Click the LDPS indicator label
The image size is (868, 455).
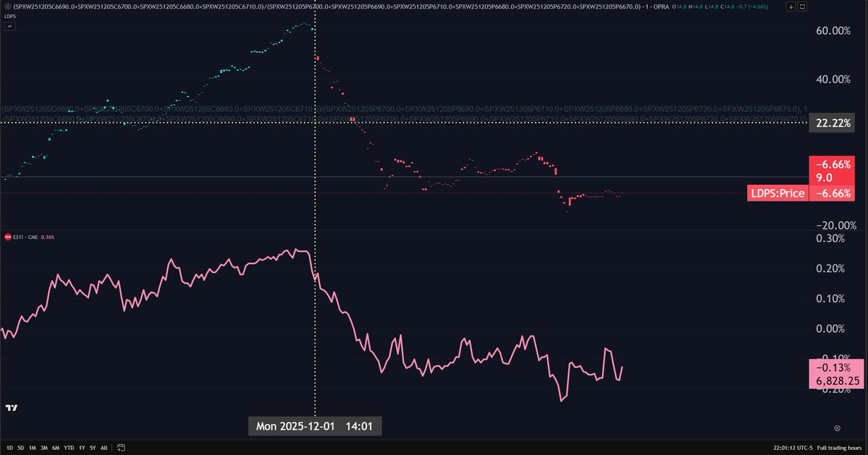click(10, 17)
